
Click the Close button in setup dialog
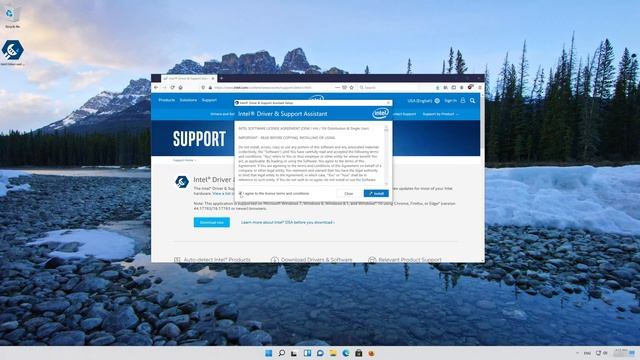349,193
